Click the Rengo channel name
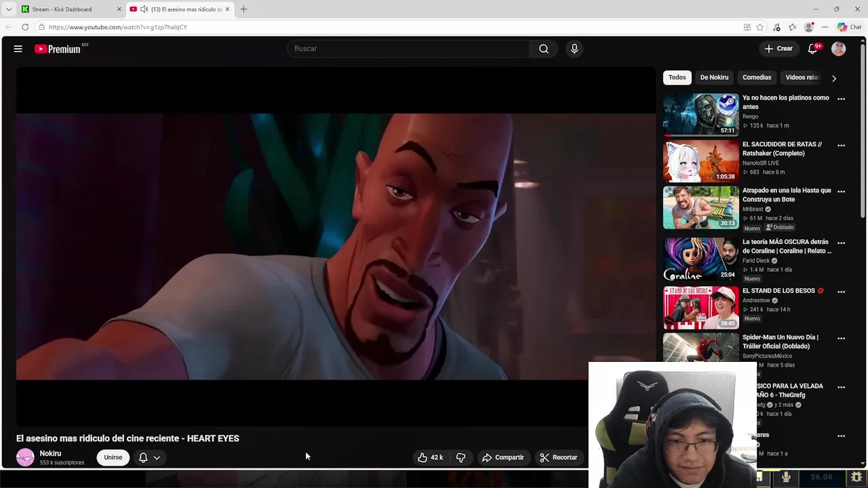 coord(750,117)
